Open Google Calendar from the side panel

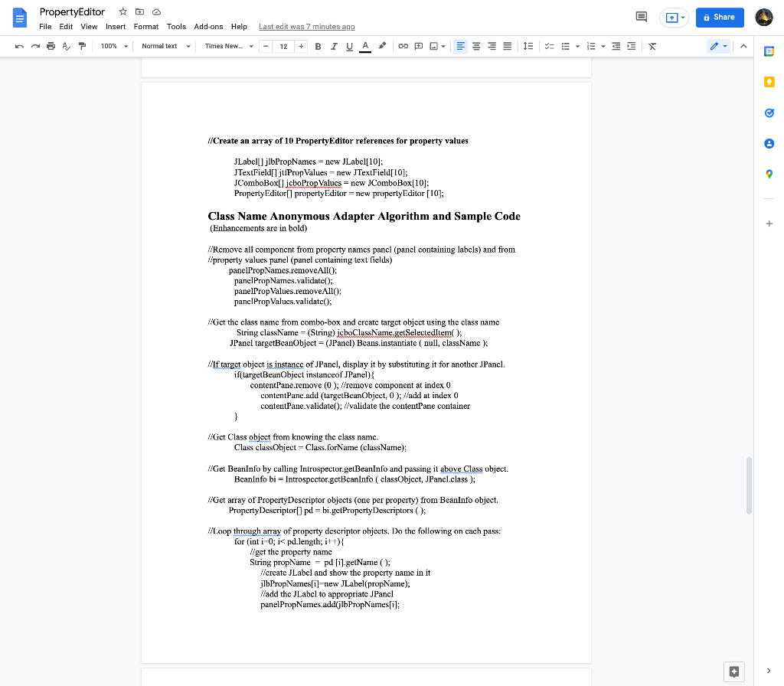pyautogui.click(x=769, y=51)
